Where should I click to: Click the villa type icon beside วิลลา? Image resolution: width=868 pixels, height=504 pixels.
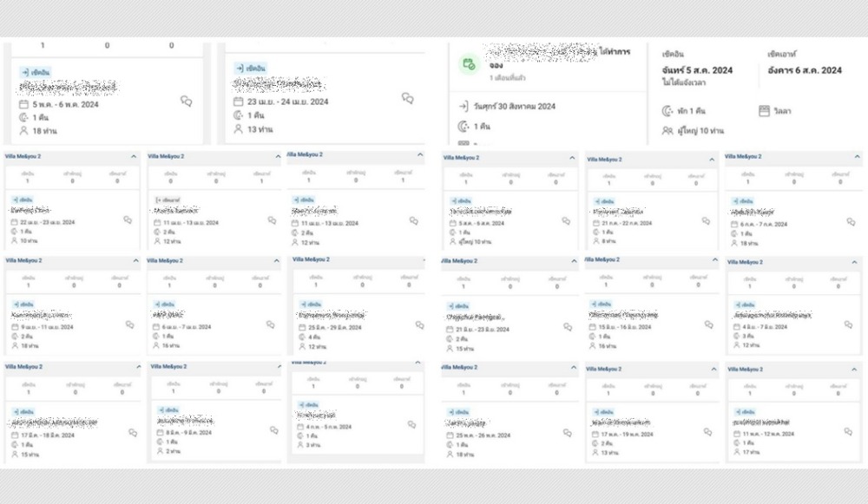click(764, 111)
